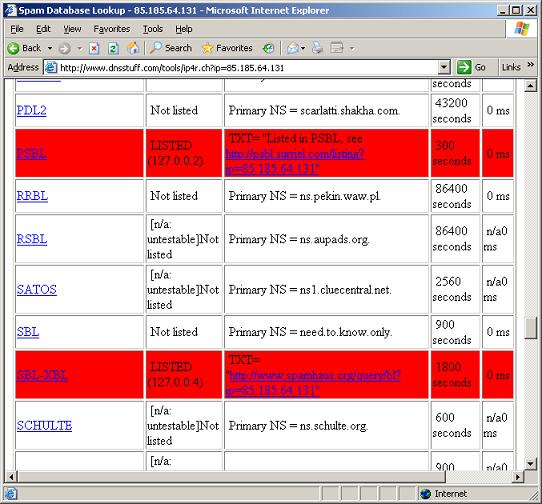Click the "600 seconds" cell
Image resolution: width=542 pixels, height=504 pixels.
pyautogui.click(x=455, y=426)
